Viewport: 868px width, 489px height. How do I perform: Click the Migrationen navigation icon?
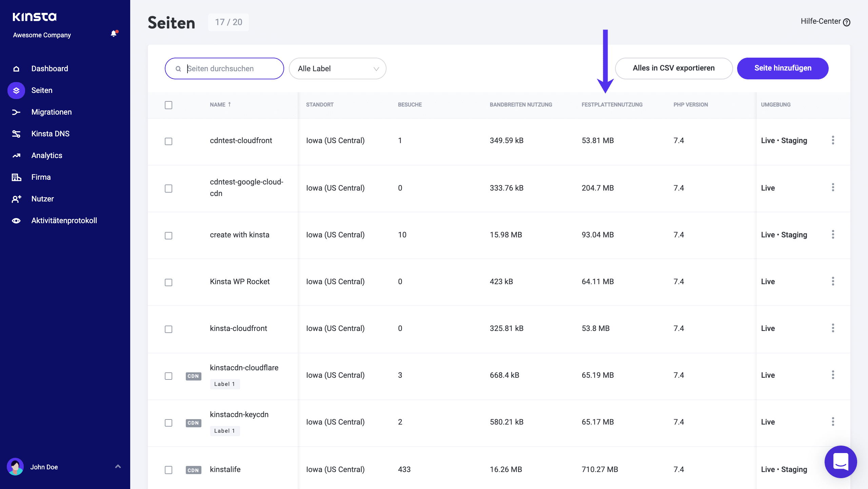(16, 112)
